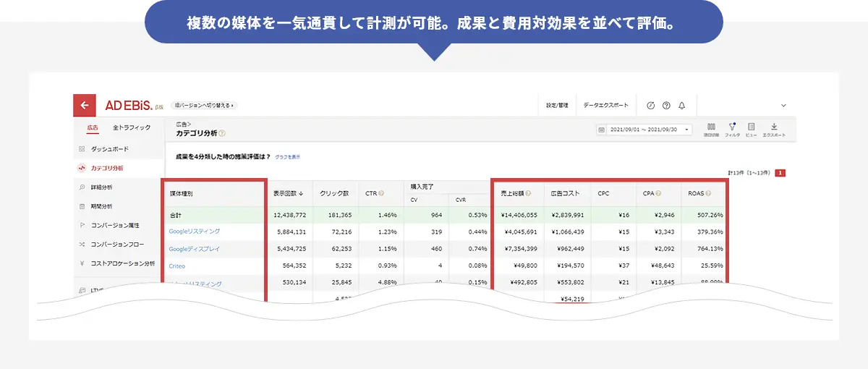The height and width of the screenshot is (369, 868).
Task: Open the column settings icon
Action: [711, 129]
